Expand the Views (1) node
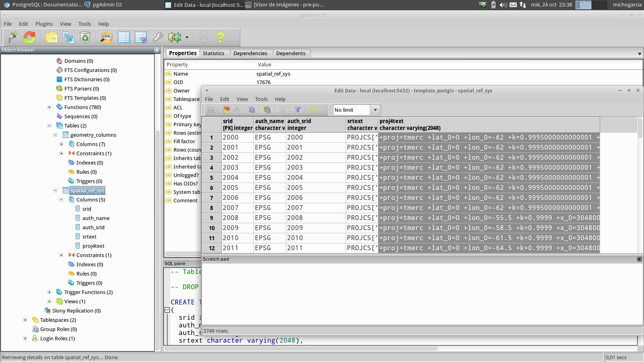Screen dimensions: 644x362 click(x=49, y=302)
